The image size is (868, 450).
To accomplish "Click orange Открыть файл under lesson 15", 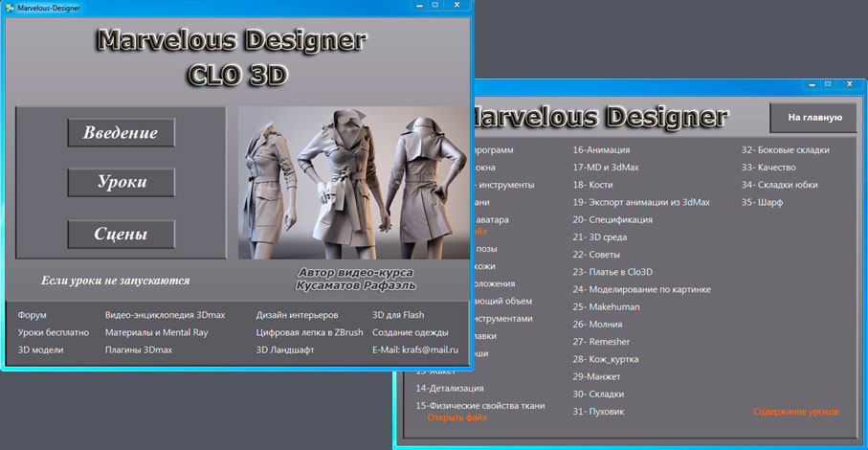I will click(x=457, y=417).
